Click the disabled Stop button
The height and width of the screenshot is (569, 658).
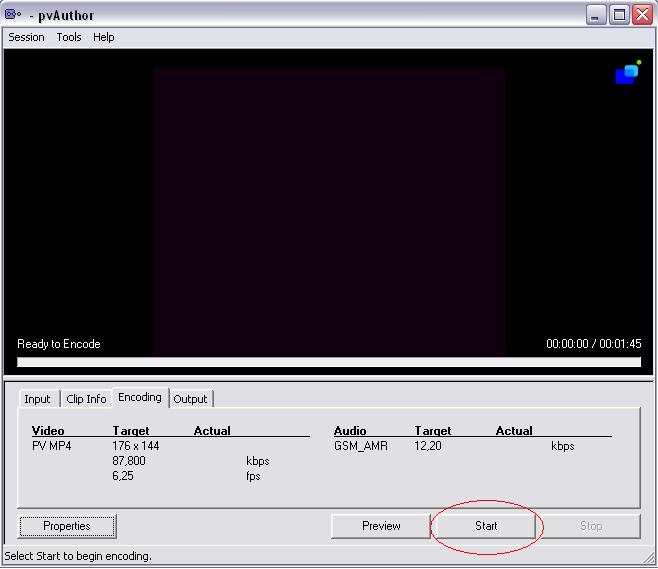tap(591, 526)
